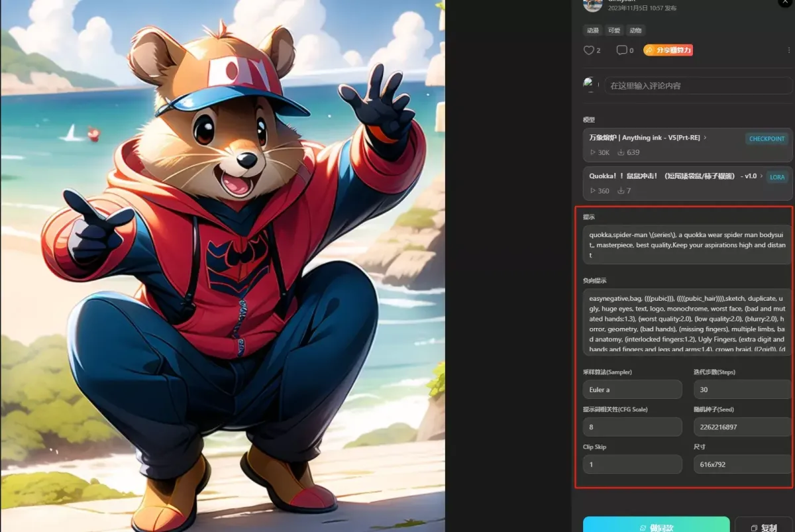Click the run icon showing 30K
Image resolution: width=795 pixels, height=532 pixels.
click(x=593, y=152)
